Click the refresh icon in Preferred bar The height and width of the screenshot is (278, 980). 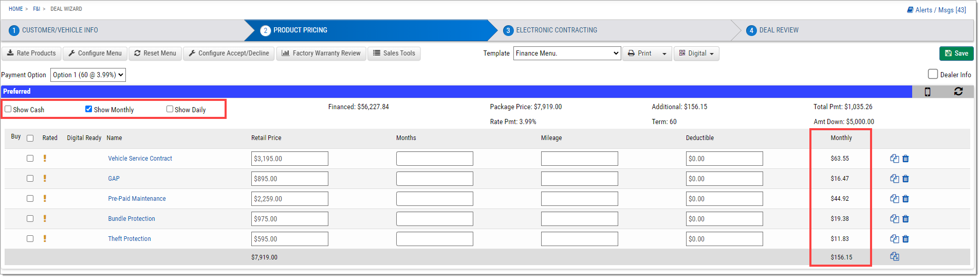pos(958,91)
